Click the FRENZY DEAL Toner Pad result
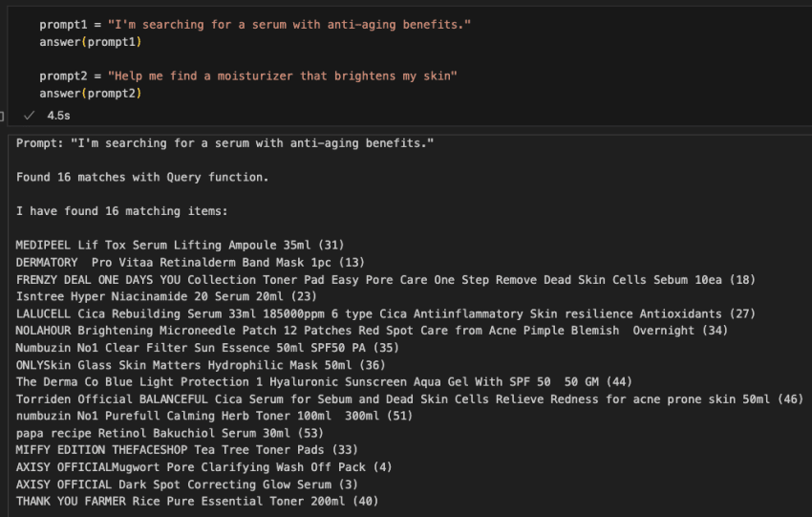 (385, 279)
